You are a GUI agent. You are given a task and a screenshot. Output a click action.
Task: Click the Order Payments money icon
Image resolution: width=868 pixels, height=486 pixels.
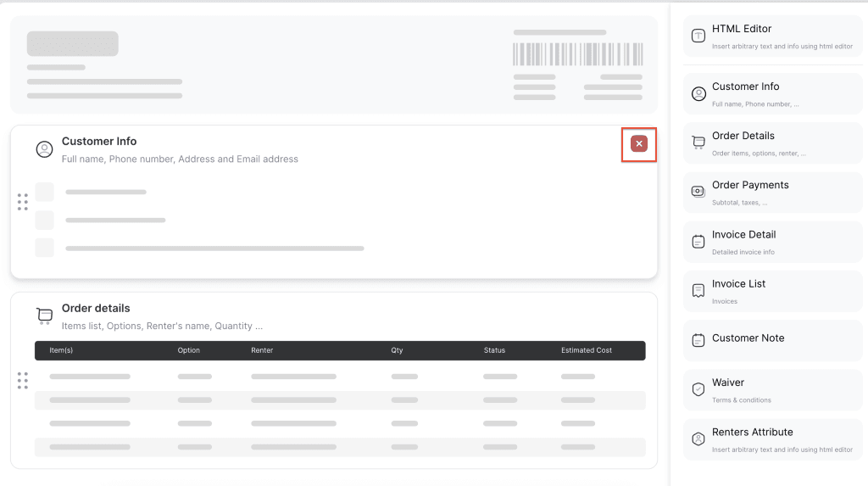coord(698,192)
